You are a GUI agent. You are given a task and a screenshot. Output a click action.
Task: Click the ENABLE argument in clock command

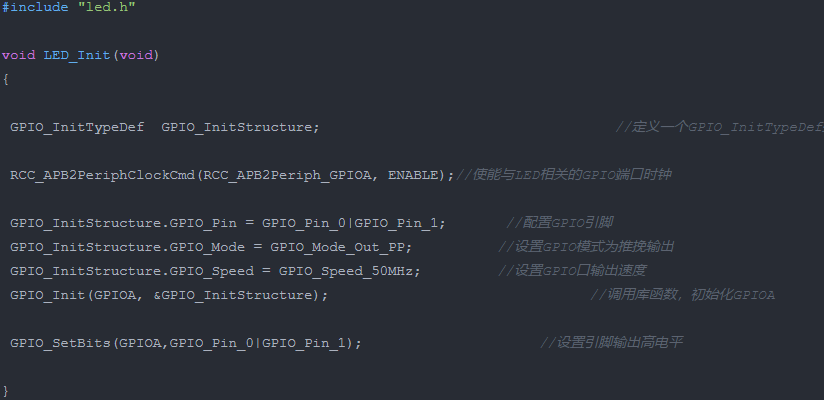pyautogui.click(x=411, y=175)
